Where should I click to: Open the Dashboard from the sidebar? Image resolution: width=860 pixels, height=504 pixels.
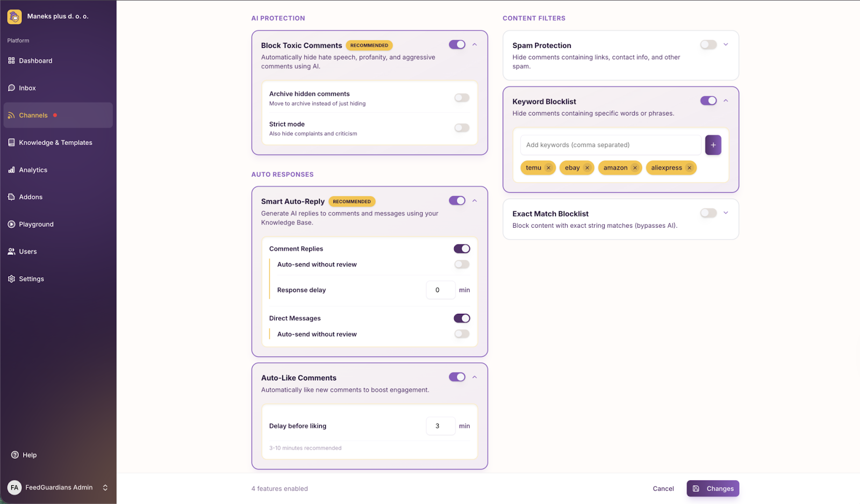[x=35, y=60]
